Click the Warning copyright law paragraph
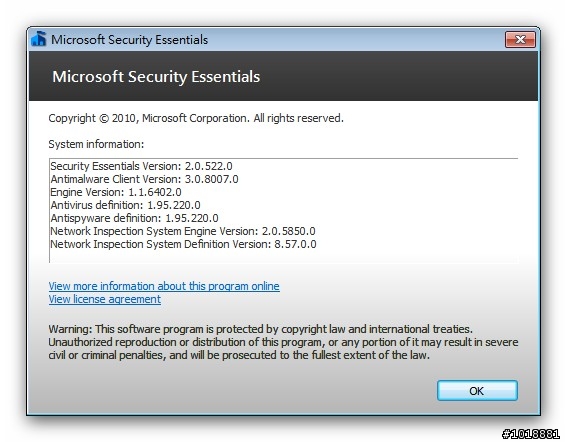The width and height of the screenshot is (567, 442). [284, 342]
